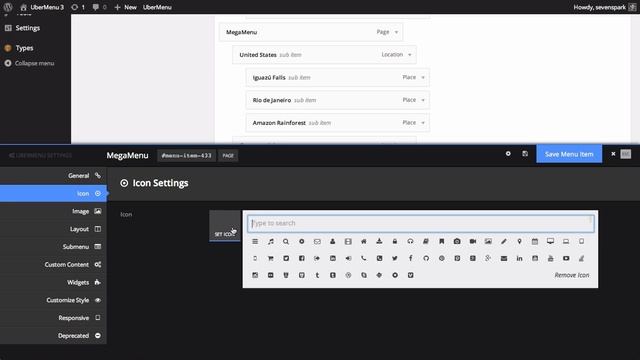Screen dimensions: 640x360
Task: Pick the home icon
Action: pyautogui.click(x=364, y=242)
